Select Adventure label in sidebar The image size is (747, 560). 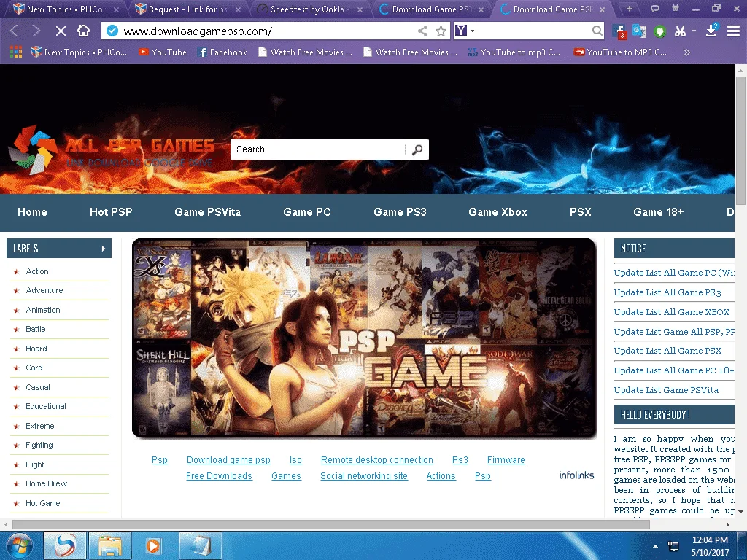(44, 290)
